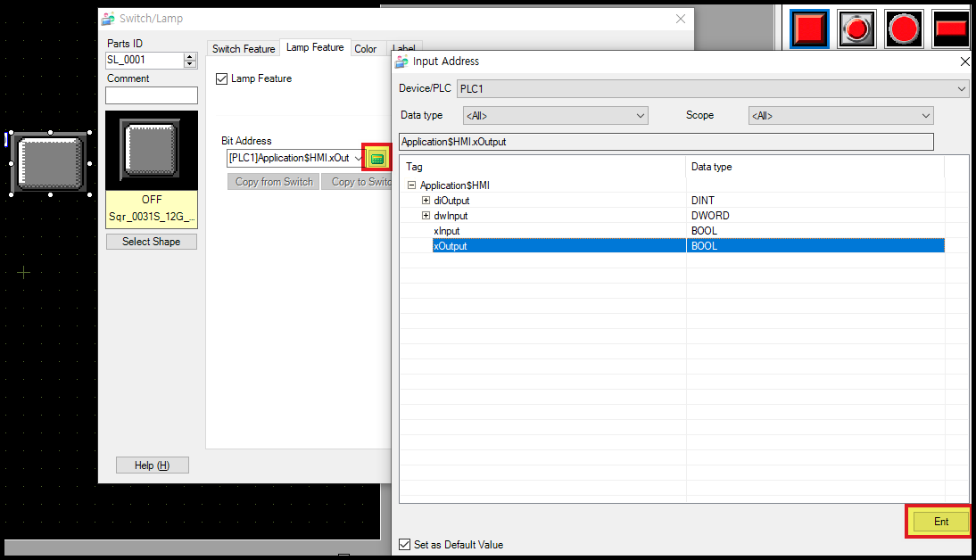Screen dimensions: 976x560
Task: Open the Scope dropdown
Action: (928, 115)
